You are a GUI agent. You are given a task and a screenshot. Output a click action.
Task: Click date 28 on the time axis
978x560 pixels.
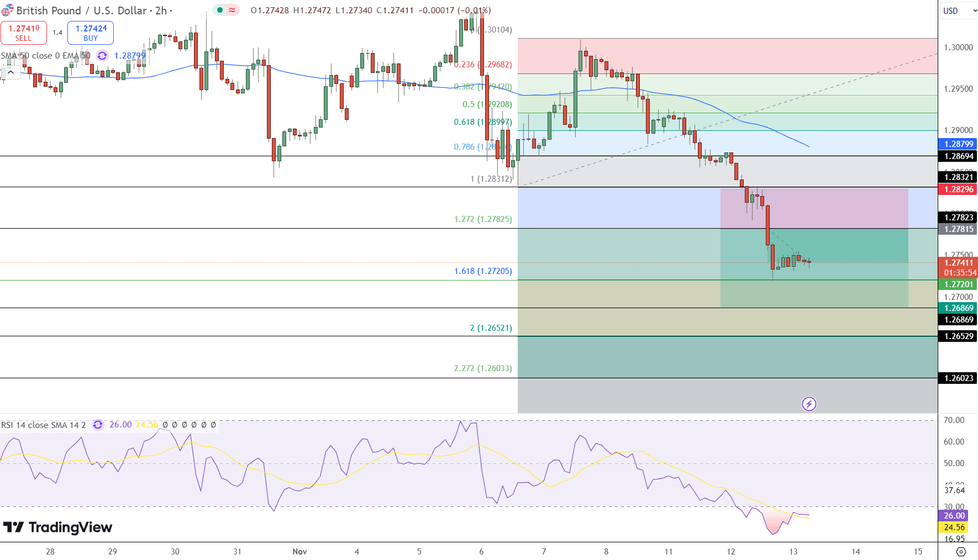point(50,552)
